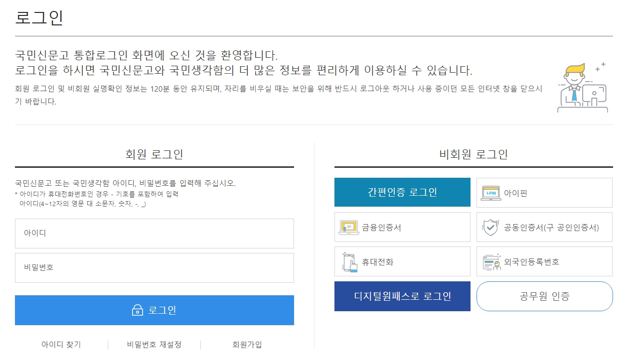
Task: Click the document icon beside 외국인등록번호
Action: pos(491,261)
